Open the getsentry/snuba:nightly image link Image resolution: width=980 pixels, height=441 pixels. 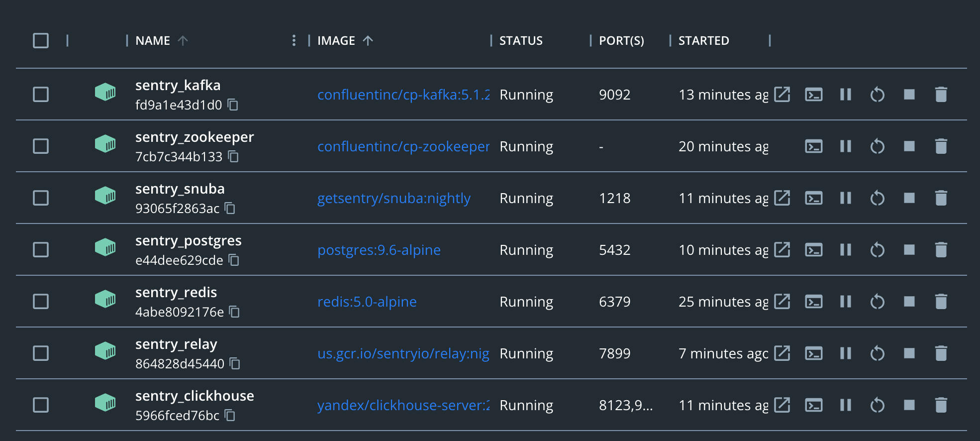[x=394, y=198]
